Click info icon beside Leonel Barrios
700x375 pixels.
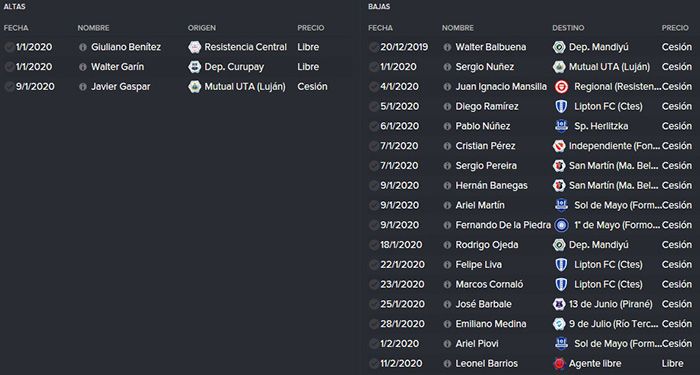[x=447, y=363]
